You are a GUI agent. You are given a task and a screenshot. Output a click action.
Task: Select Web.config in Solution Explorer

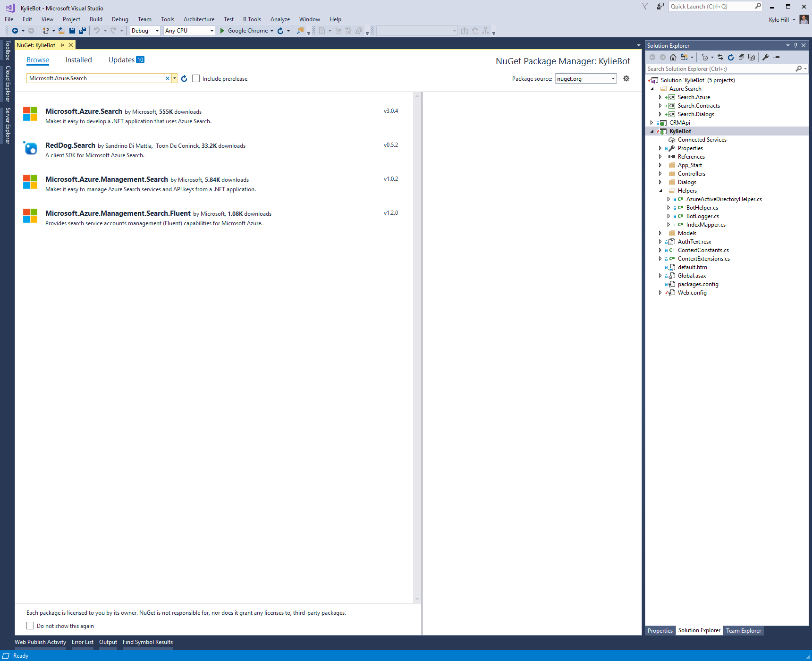pos(692,293)
